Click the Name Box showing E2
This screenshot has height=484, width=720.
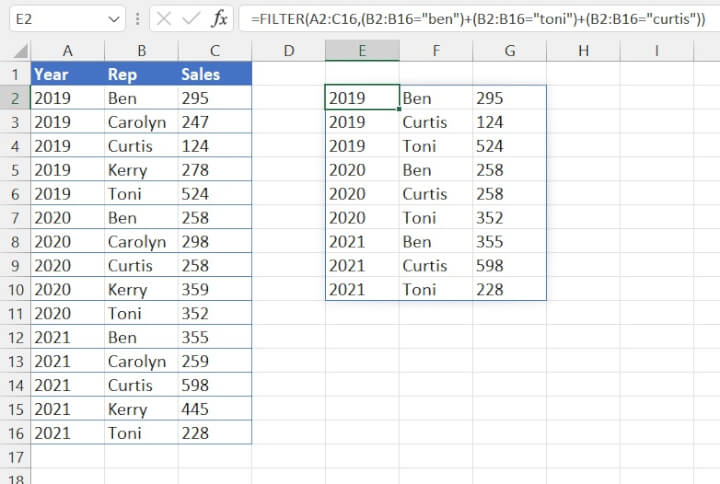pyautogui.click(x=55, y=18)
